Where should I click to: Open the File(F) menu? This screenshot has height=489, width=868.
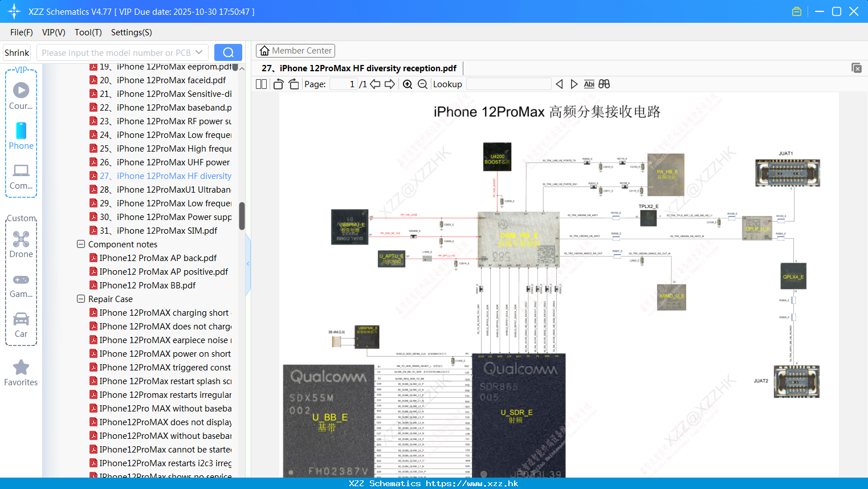(22, 32)
